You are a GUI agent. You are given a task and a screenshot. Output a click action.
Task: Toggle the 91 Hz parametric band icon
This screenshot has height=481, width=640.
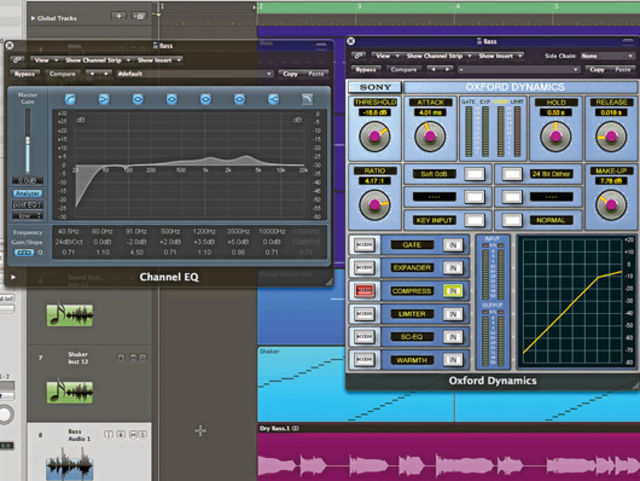[x=138, y=99]
